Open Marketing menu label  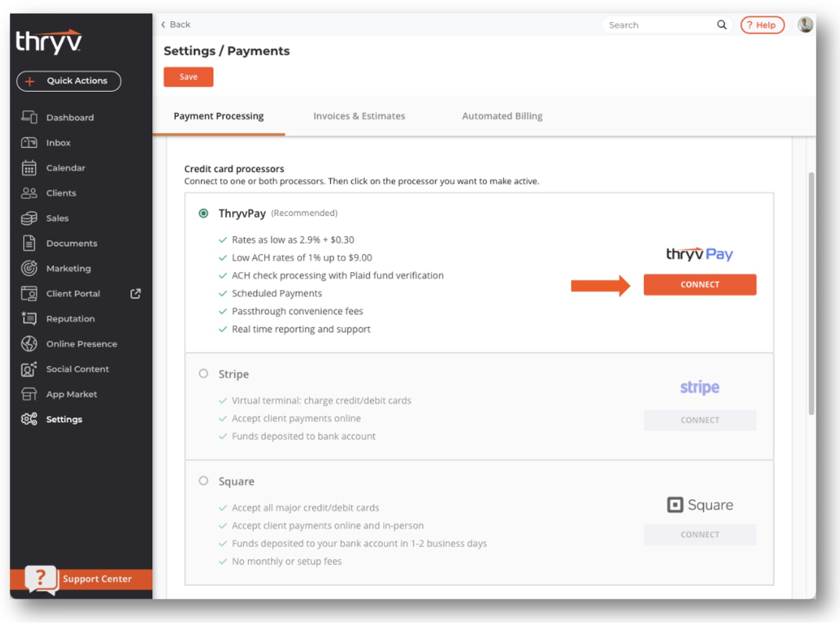coord(69,268)
